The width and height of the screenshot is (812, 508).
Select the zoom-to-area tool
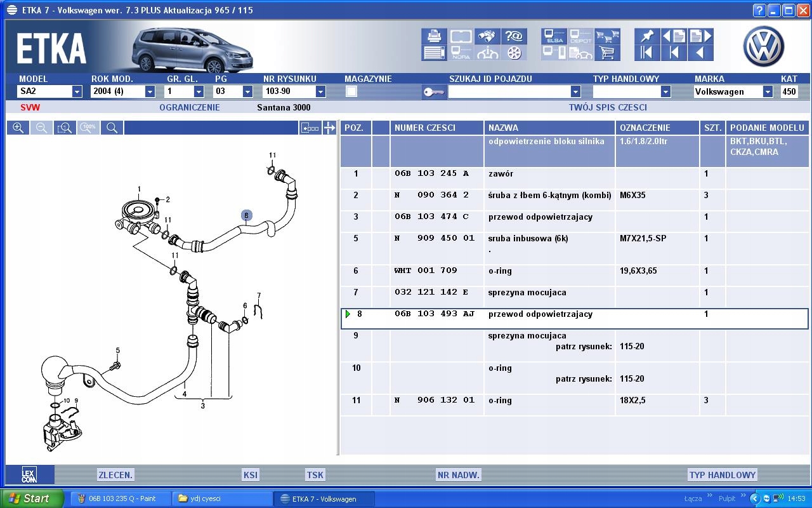point(65,128)
